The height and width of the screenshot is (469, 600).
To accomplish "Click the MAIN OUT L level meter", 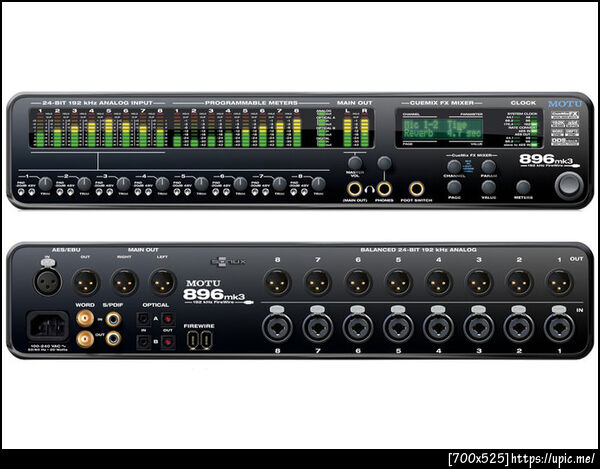I will (347, 132).
